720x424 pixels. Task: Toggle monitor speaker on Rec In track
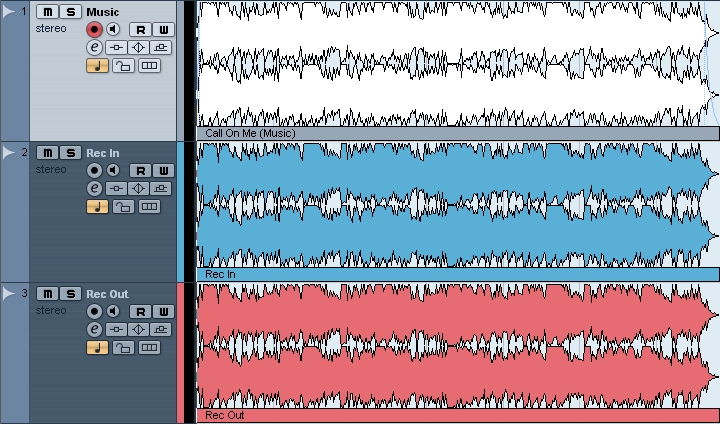[x=113, y=170]
